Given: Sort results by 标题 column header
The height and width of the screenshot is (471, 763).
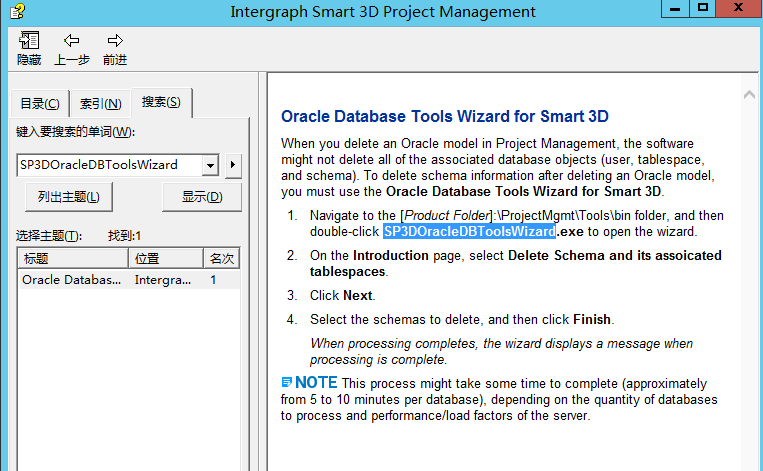Looking at the screenshot, I should [73, 258].
